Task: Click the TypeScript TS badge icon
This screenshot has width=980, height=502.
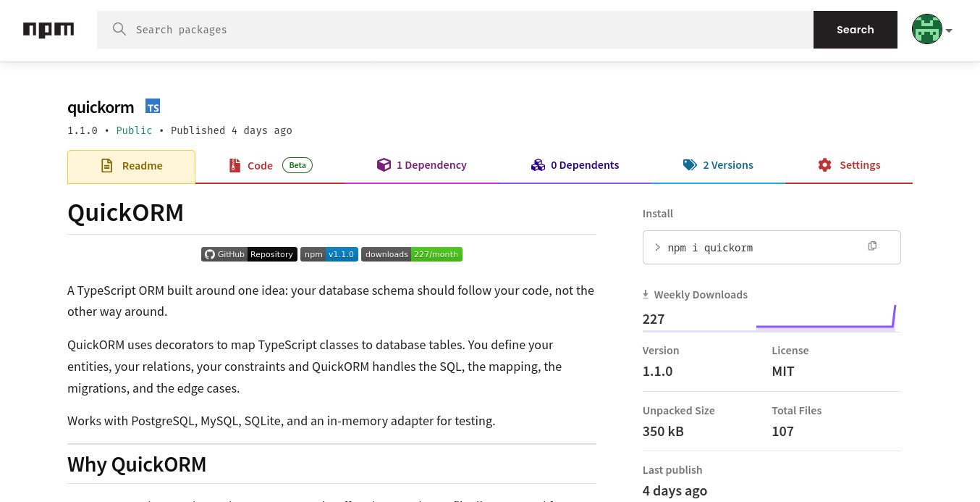Action: tap(153, 106)
